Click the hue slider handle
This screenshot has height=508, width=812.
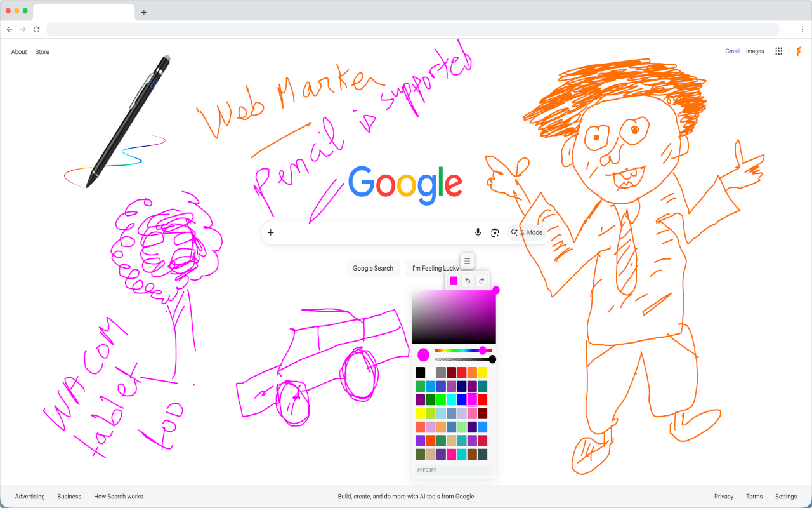coord(483,351)
